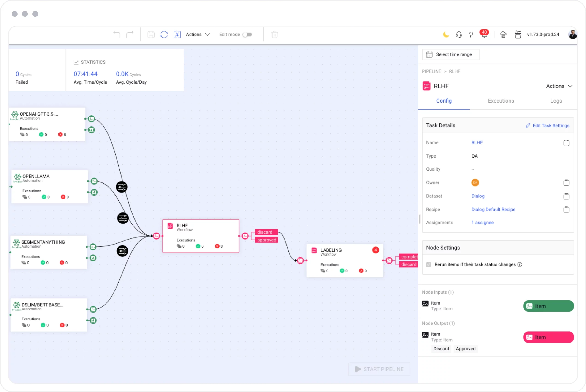The height and width of the screenshot is (392, 586).
Task: Copy the Dataset value clipboard icon
Action: pyautogui.click(x=566, y=196)
